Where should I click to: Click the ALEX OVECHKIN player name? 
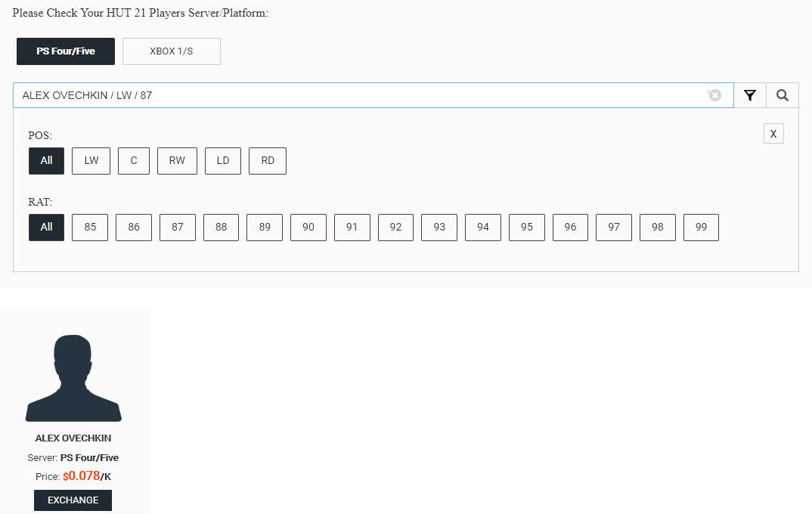click(73, 438)
